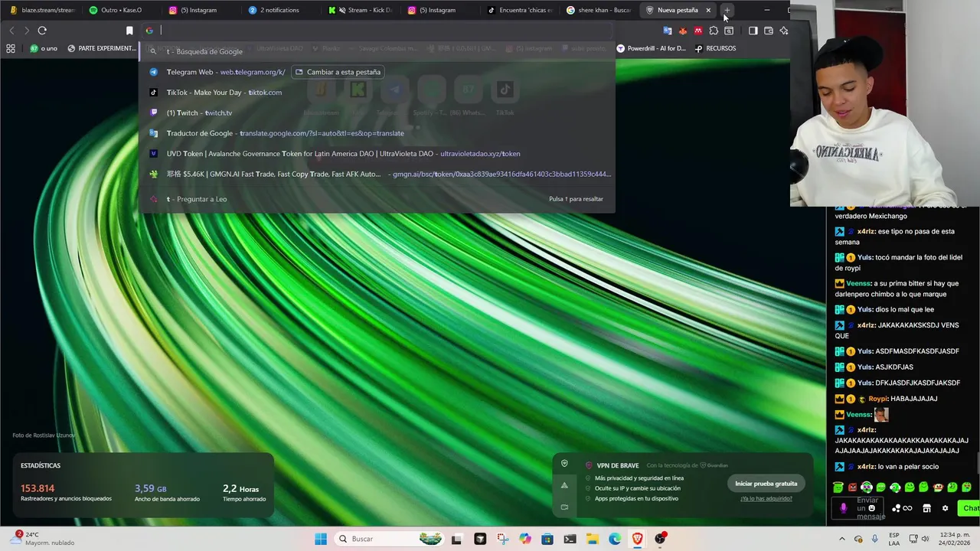980x551 pixels.
Task: Switch to the Stream - Kick tab
Action: point(361,10)
